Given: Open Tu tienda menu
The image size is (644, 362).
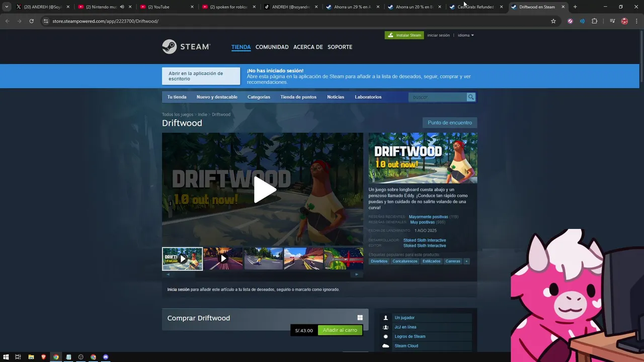Looking at the screenshot, I should point(177,97).
